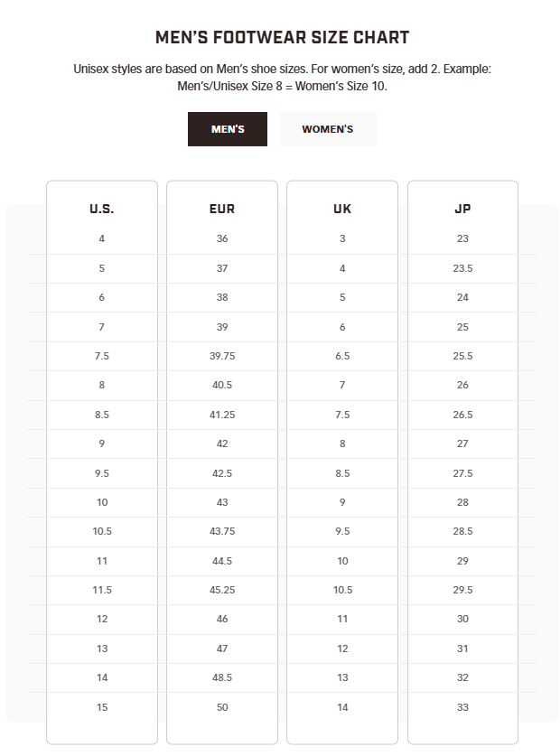Click the U.S. column header

point(102,209)
